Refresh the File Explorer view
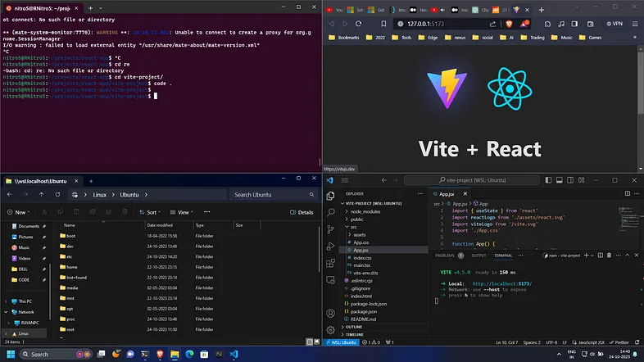 pyautogui.click(x=57, y=195)
